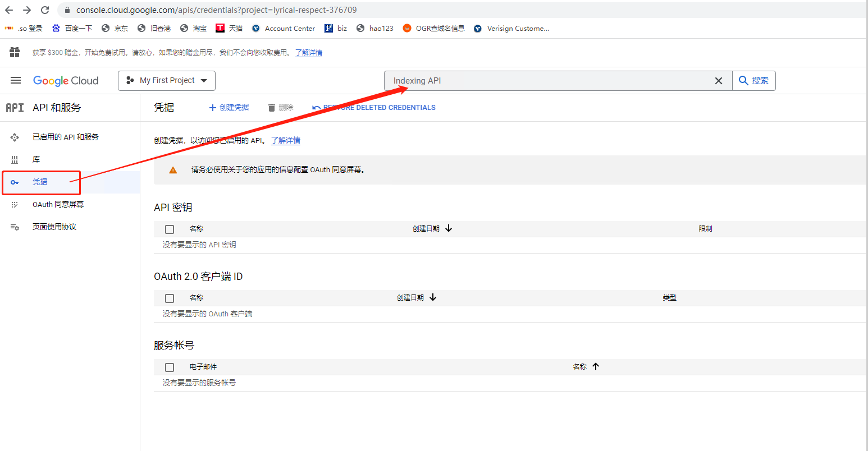Open the 淘宝 bookmark

pos(194,28)
